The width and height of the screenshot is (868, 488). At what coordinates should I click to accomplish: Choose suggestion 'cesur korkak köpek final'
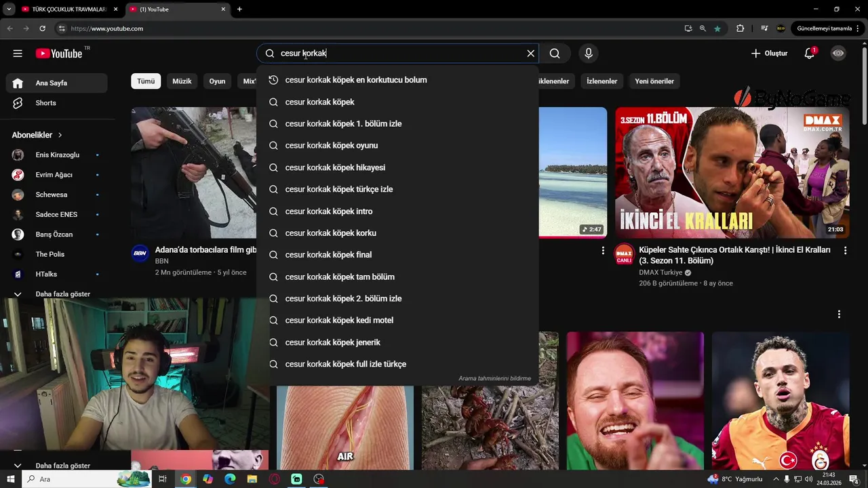397,255
